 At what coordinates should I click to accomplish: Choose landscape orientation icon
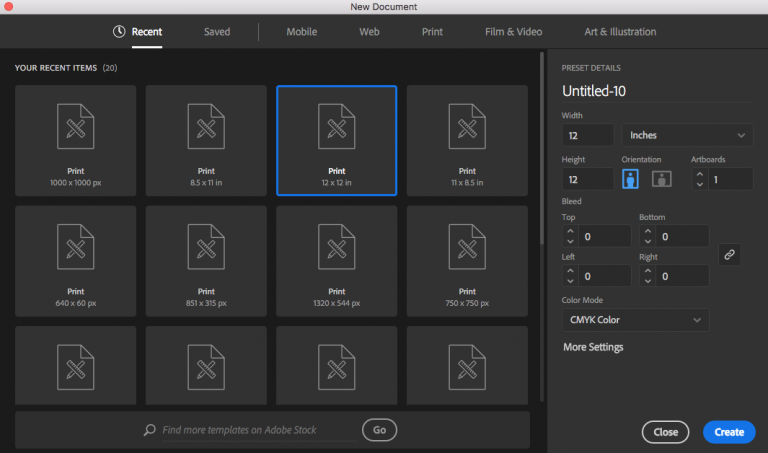pos(661,179)
